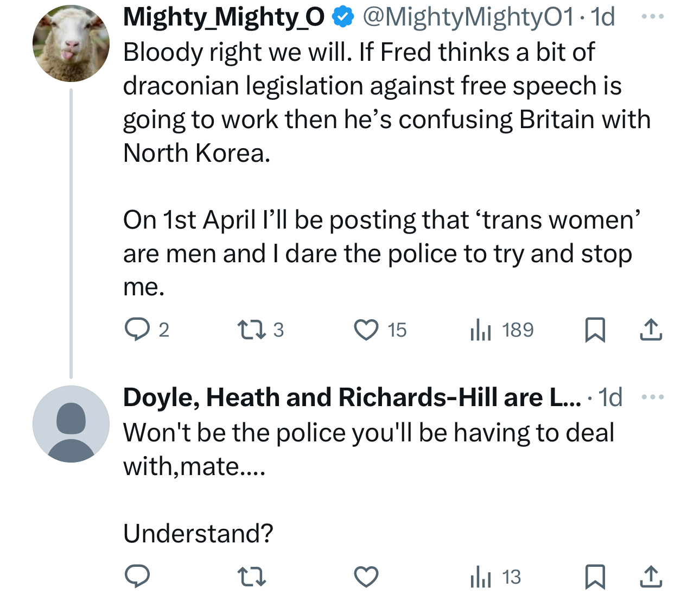
Task: Repost the Mighty_Mighty_O tweet
Action: coord(252,330)
